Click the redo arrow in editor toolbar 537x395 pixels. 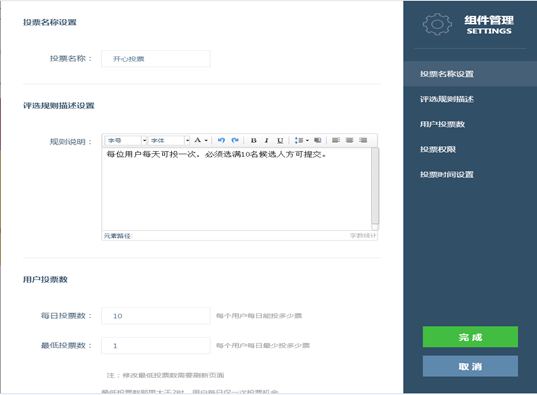tap(235, 140)
